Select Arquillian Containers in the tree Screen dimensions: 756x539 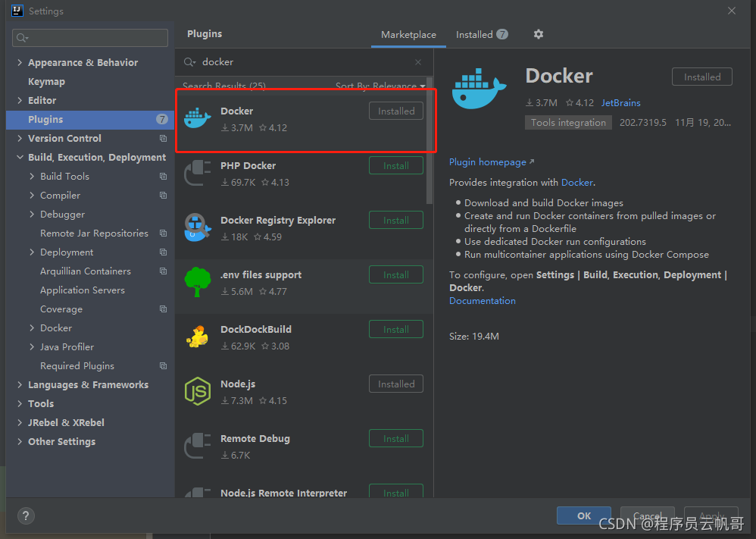click(86, 271)
